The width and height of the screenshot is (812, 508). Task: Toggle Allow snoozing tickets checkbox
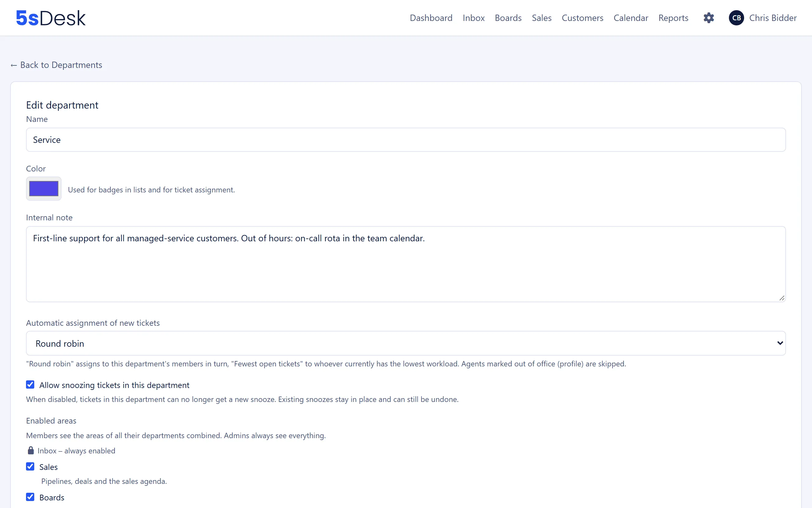coord(30,385)
